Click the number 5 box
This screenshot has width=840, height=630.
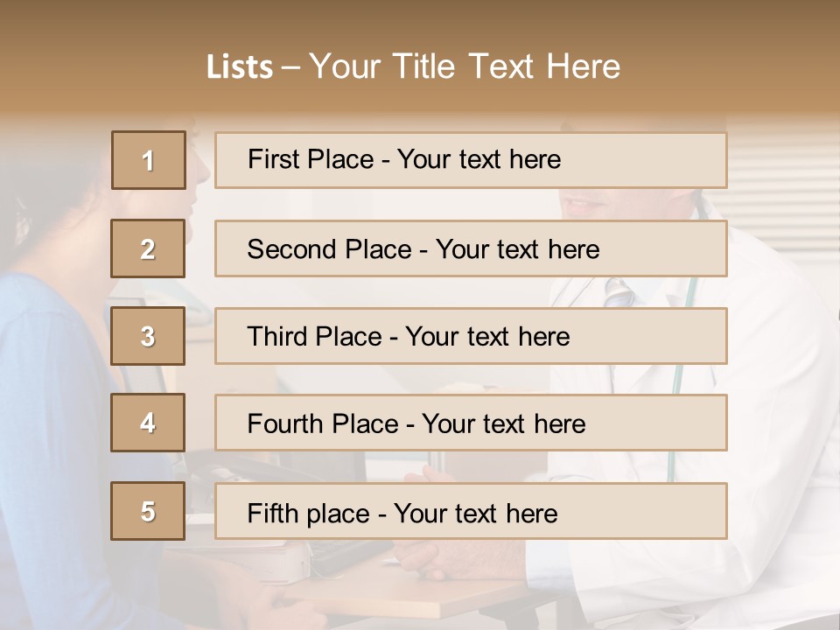(x=149, y=511)
